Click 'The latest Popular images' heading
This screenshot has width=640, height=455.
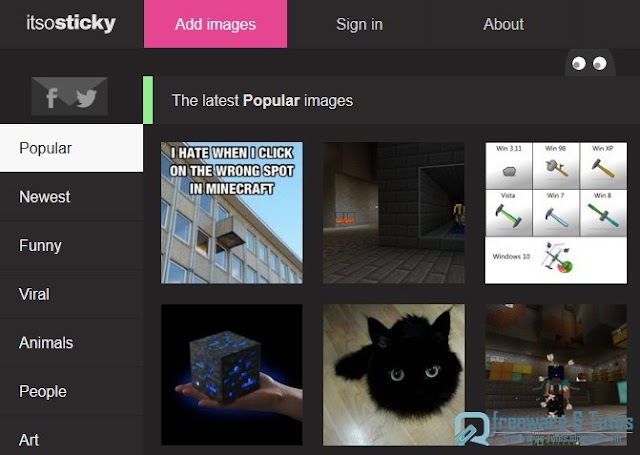point(262,100)
